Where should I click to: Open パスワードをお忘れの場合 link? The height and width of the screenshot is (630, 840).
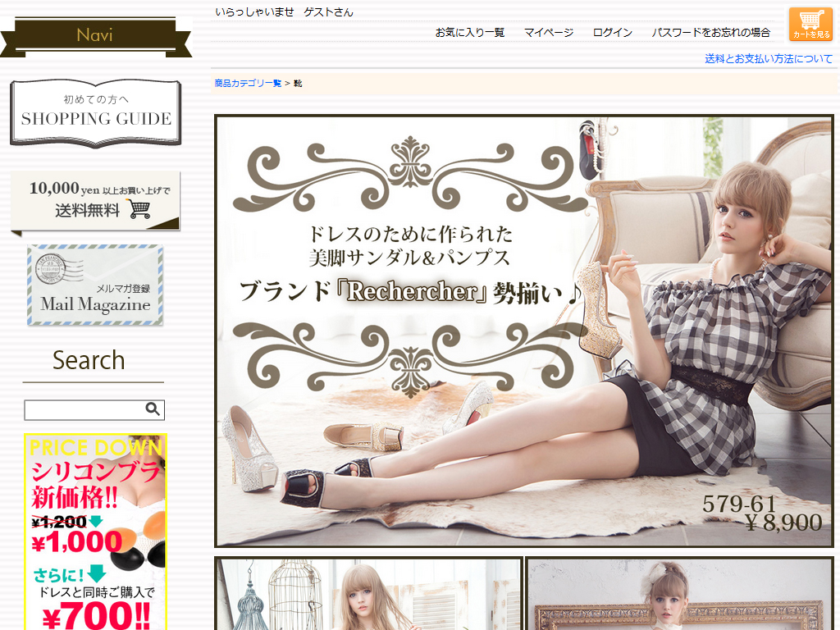711,33
